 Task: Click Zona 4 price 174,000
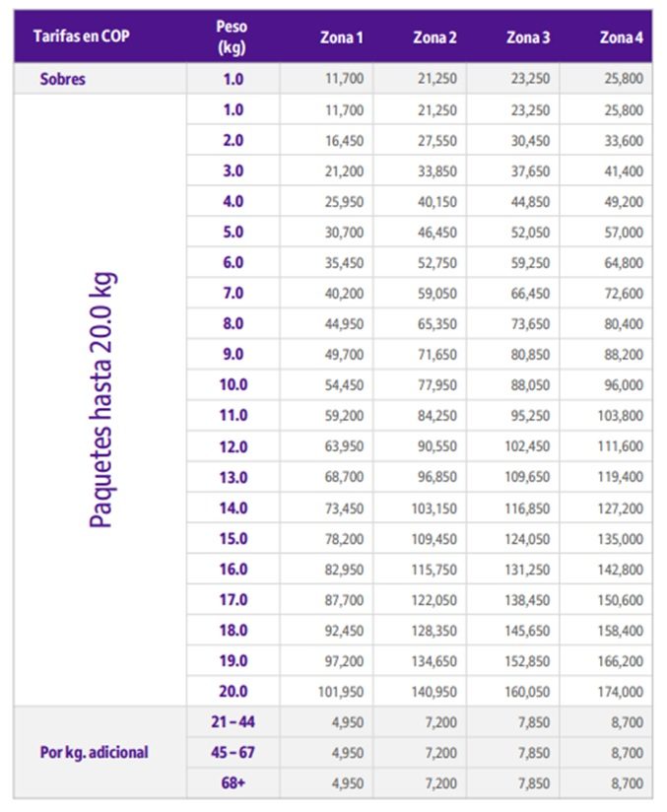pyautogui.click(x=621, y=692)
